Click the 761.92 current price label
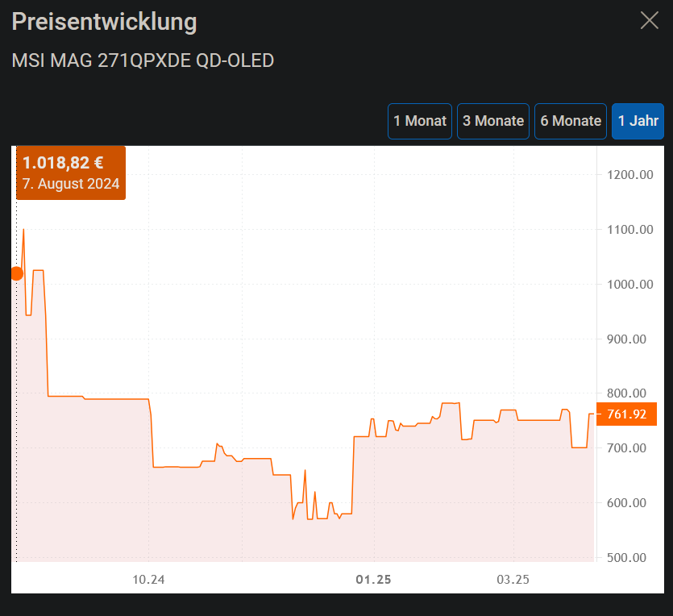 [x=626, y=414]
